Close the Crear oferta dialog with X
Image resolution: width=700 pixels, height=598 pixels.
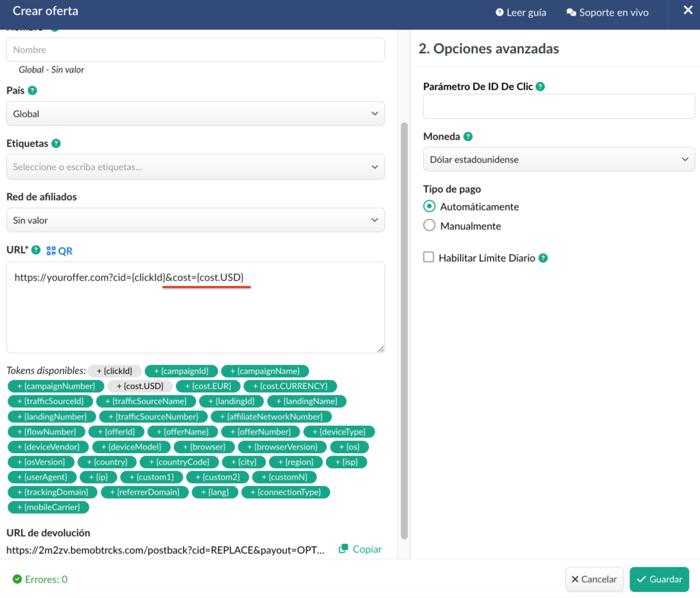pos(688,10)
